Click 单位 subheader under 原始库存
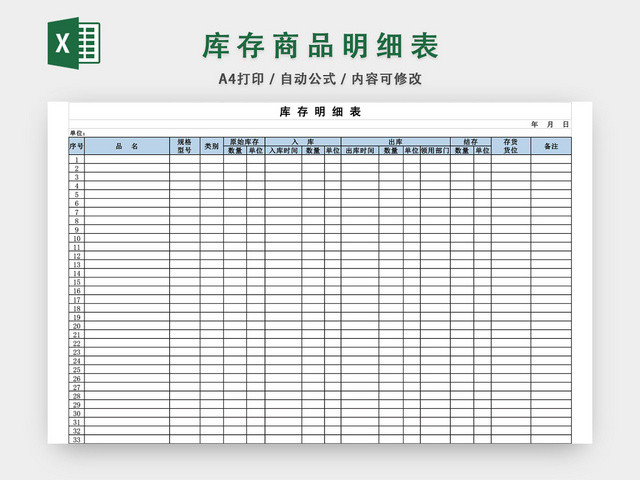Screen dimensions: 640x480 pyautogui.click(x=256, y=150)
